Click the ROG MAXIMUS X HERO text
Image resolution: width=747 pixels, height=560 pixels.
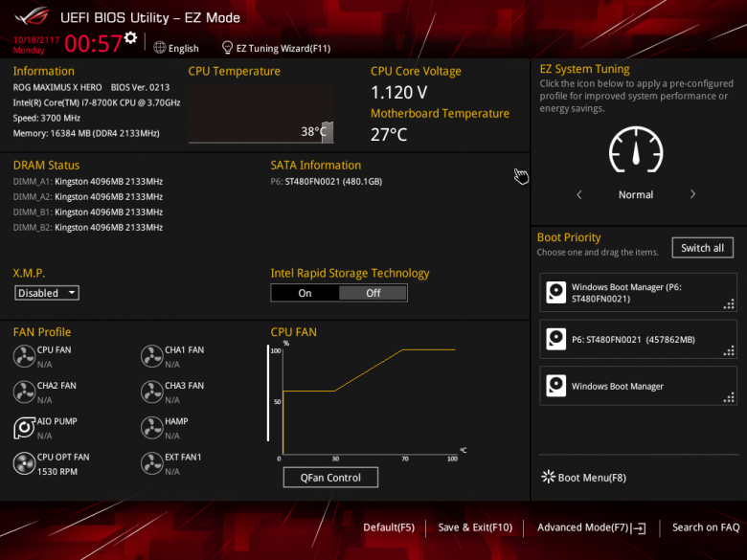(x=57, y=88)
